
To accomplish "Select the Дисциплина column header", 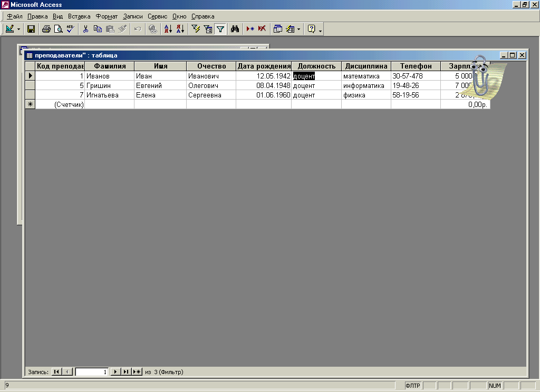I will click(x=366, y=66).
